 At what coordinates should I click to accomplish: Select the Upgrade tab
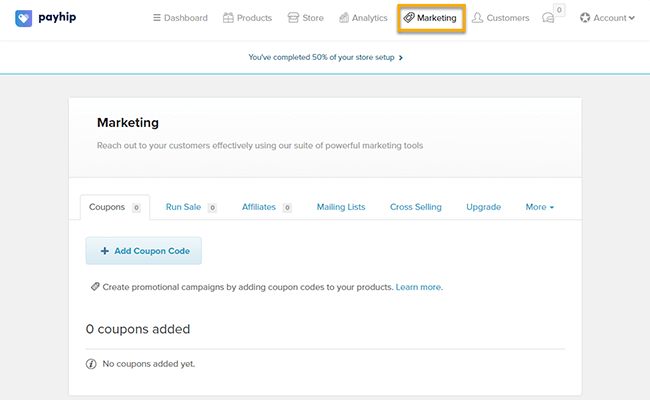click(x=483, y=207)
